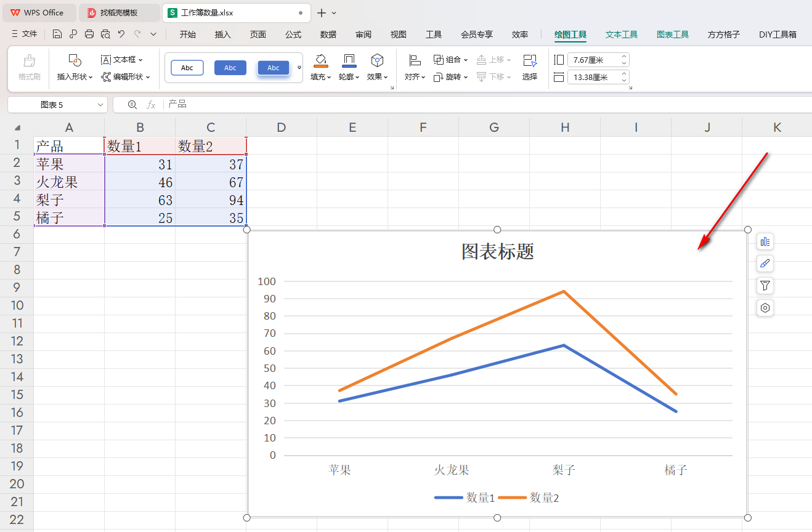
Task: Expand the Name Box dropdown showing 图表 5
Action: 100,105
